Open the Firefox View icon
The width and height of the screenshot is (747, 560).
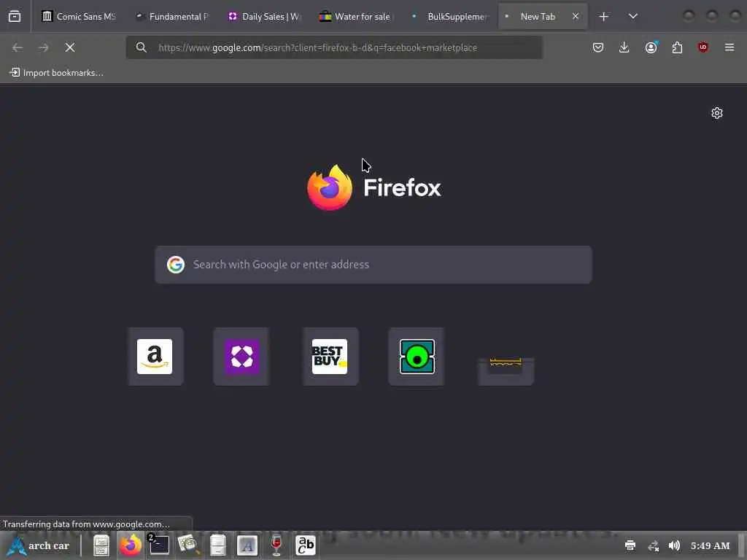tap(15, 17)
